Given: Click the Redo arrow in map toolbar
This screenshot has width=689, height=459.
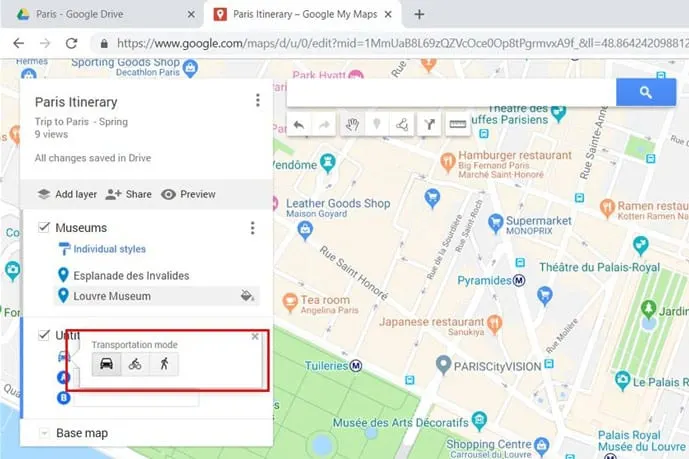Looking at the screenshot, I should pyautogui.click(x=324, y=125).
